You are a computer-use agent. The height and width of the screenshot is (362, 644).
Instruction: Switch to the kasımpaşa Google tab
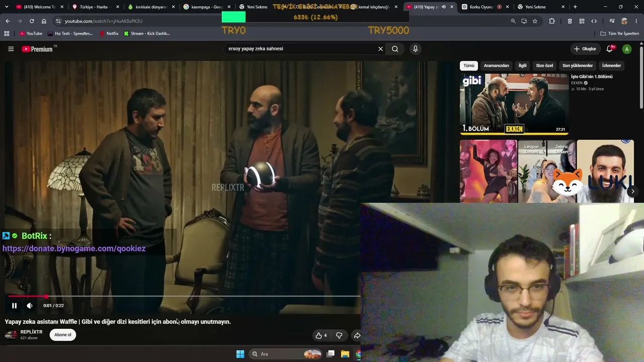pos(206,7)
